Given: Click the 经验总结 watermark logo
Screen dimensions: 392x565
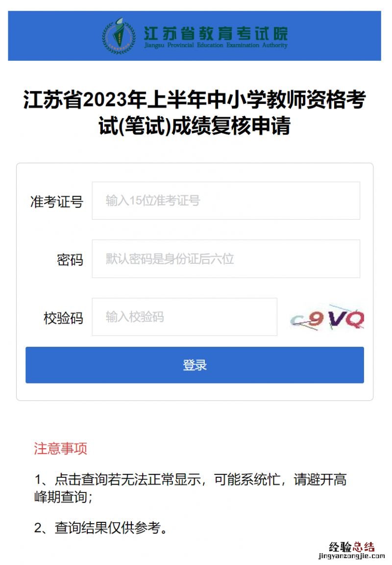Looking at the screenshot, I should coord(352,547).
